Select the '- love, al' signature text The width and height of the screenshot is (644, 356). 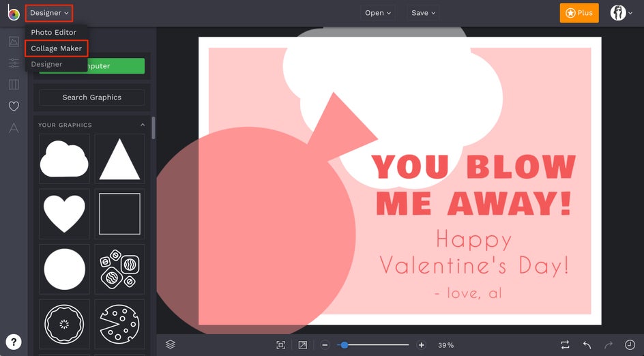468,293
